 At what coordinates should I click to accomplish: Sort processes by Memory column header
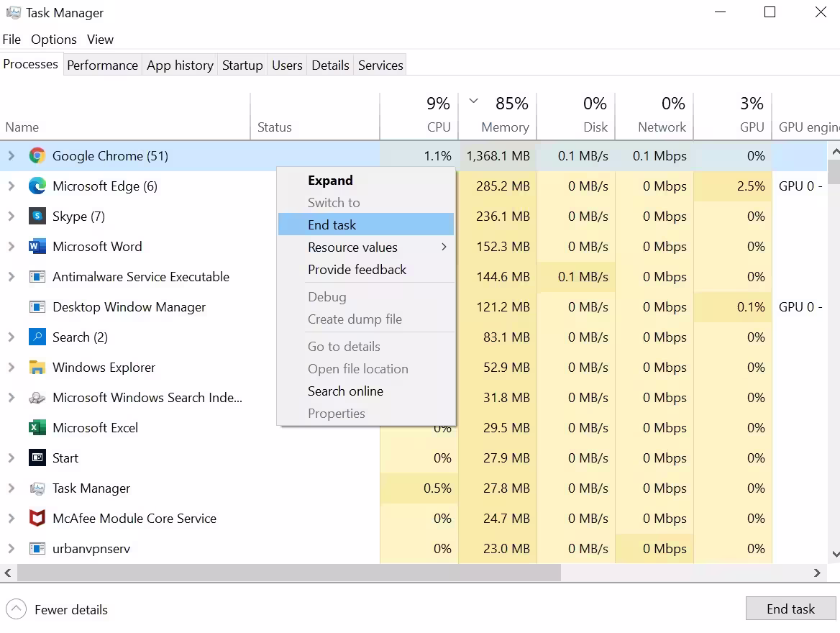pos(504,127)
